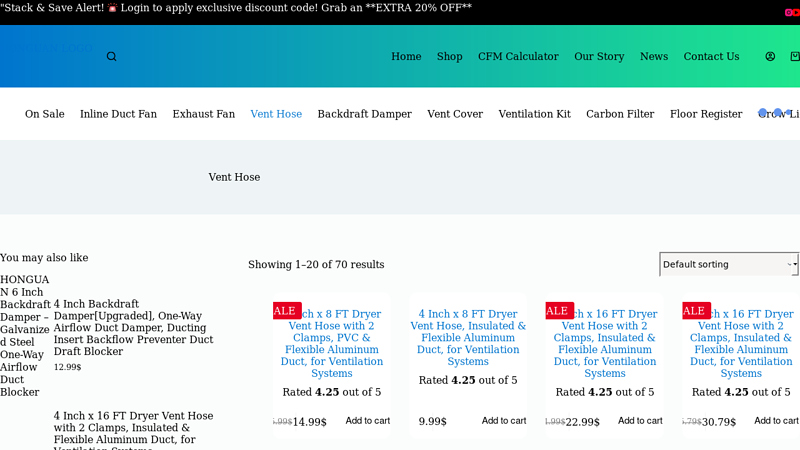Open the user account icon
800x450 pixels.
[x=770, y=57]
